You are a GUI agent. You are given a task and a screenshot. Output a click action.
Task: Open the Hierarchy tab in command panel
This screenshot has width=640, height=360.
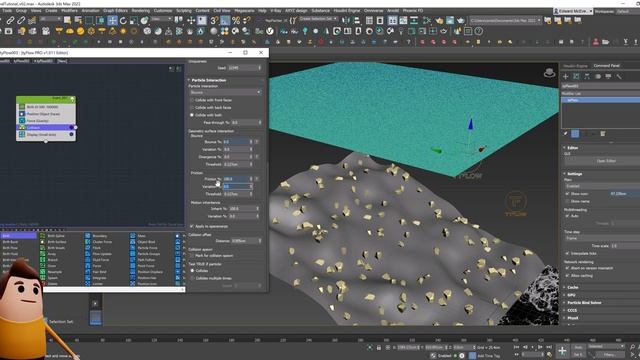(x=587, y=76)
